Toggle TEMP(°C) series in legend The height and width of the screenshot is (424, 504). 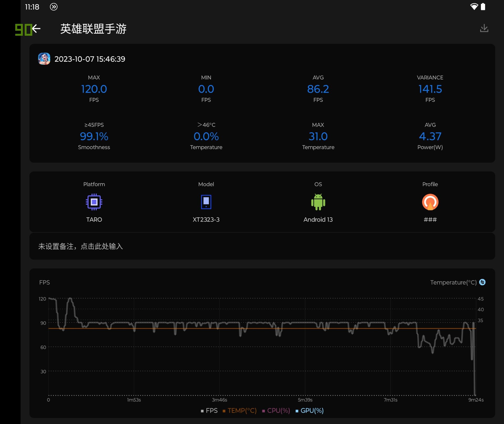pyautogui.click(x=239, y=411)
